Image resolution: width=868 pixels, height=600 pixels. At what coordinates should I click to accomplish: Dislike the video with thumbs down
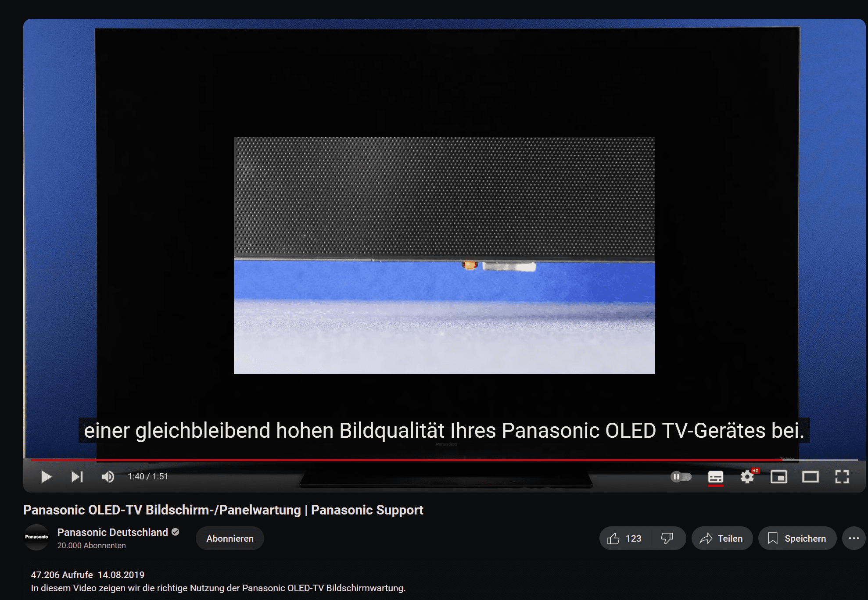pyautogui.click(x=667, y=538)
